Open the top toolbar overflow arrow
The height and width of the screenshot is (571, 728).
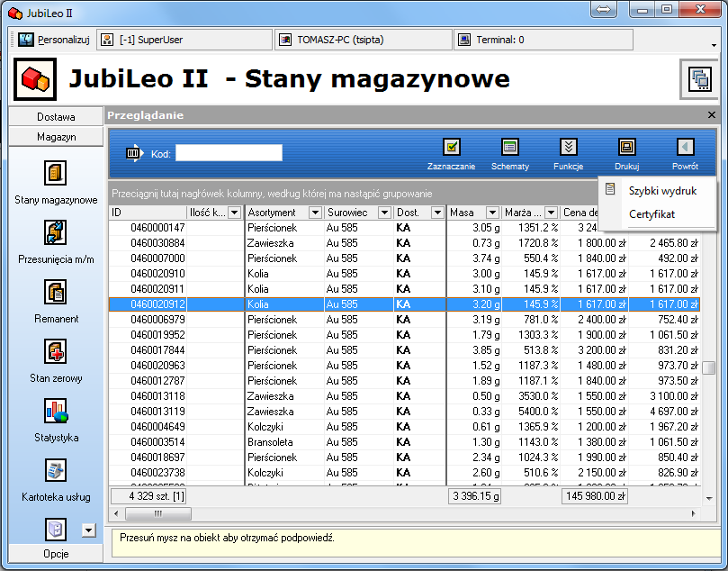714,45
